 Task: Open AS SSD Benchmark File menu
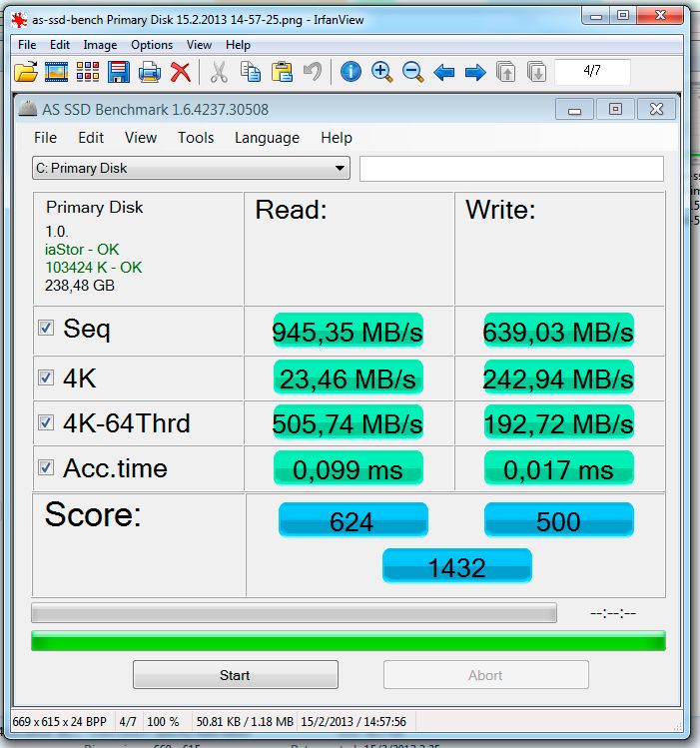pyautogui.click(x=45, y=138)
